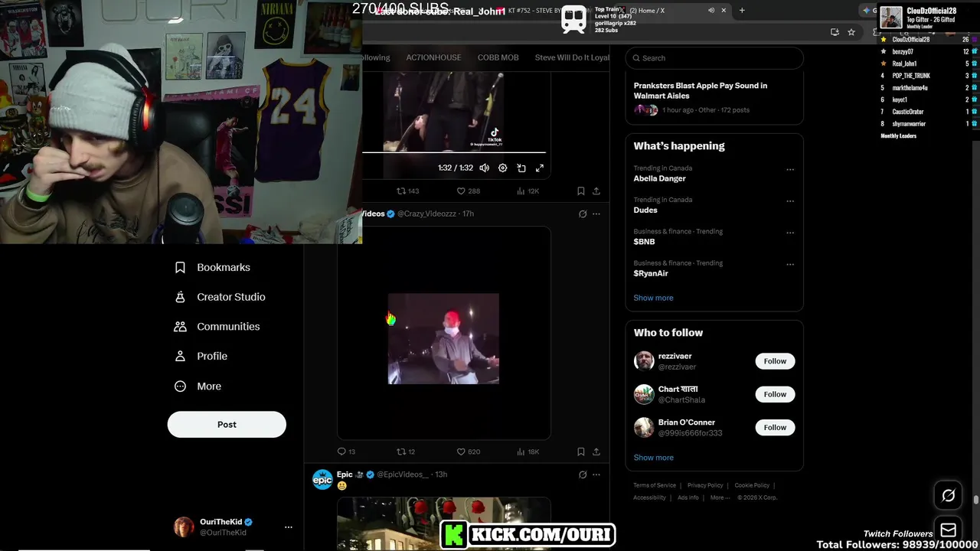Click the X search field
Viewport: 980px width, 551px height.
(714, 58)
